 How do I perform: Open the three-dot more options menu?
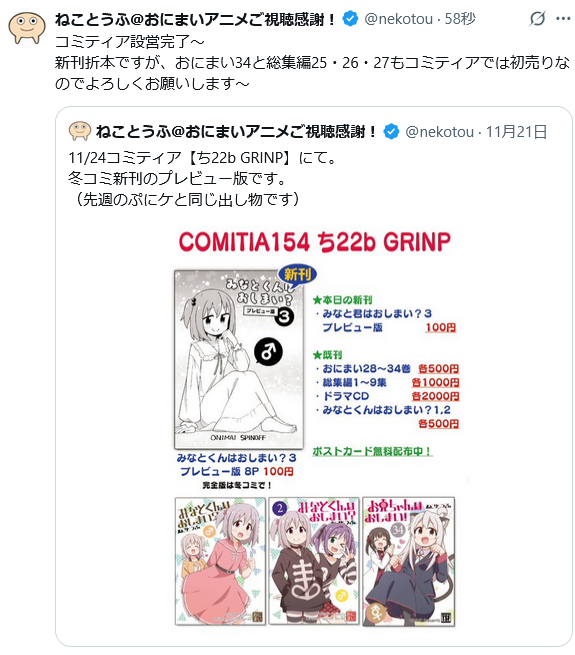(563, 19)
